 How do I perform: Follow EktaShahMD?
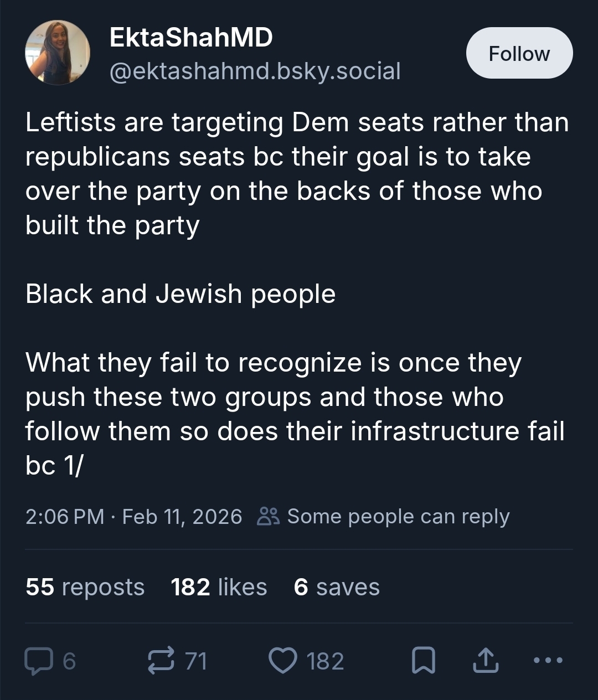point(519,53)
